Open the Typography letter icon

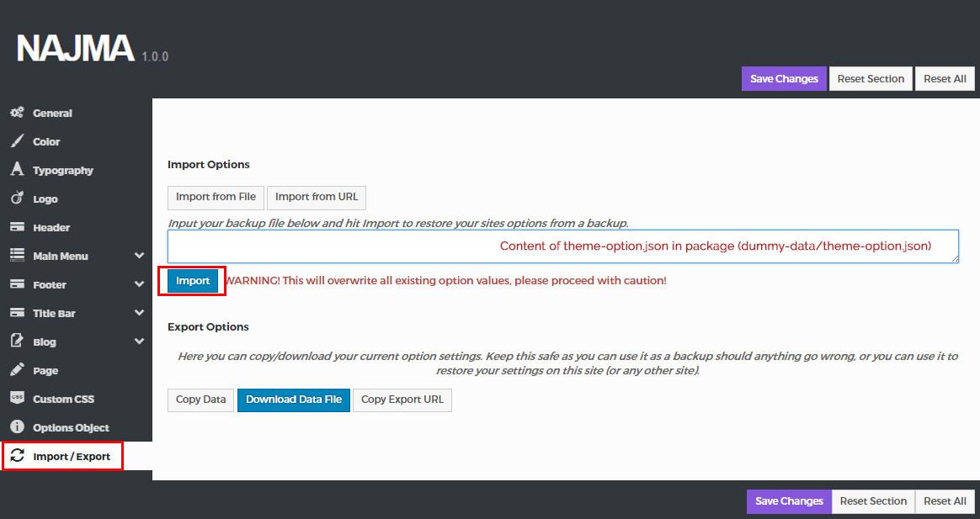(x=17, y=170)
